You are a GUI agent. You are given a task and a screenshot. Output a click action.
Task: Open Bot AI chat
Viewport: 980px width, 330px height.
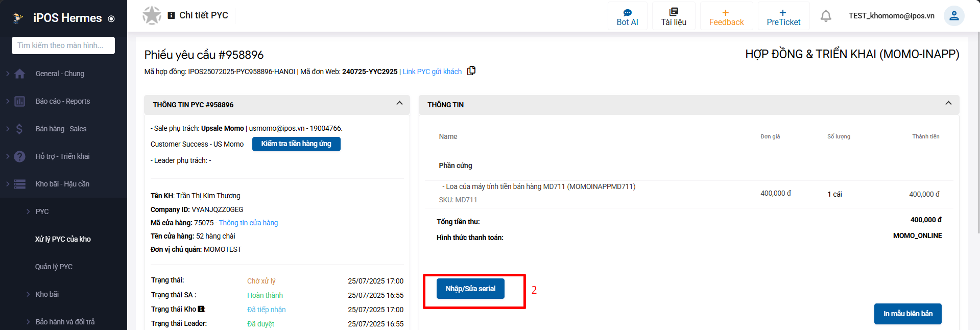(x=627, y=17)
